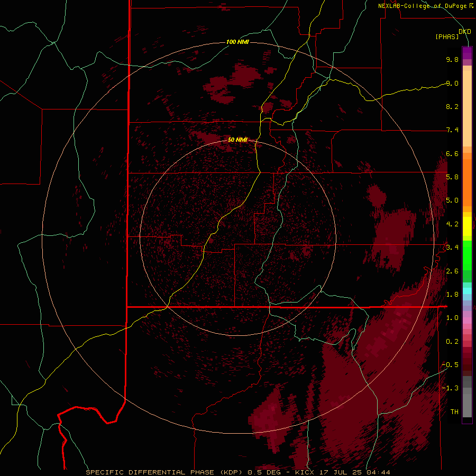Screen dimensions: 476x476
Task: Click the [PHAS] legend units label
Action: [x=447, y=37]
